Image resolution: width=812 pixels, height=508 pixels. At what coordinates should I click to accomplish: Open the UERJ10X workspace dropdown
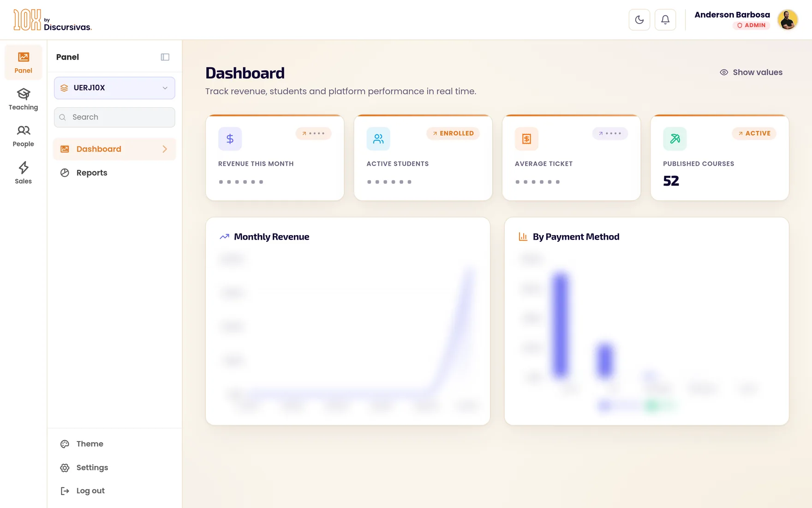[x=114, y=88]
